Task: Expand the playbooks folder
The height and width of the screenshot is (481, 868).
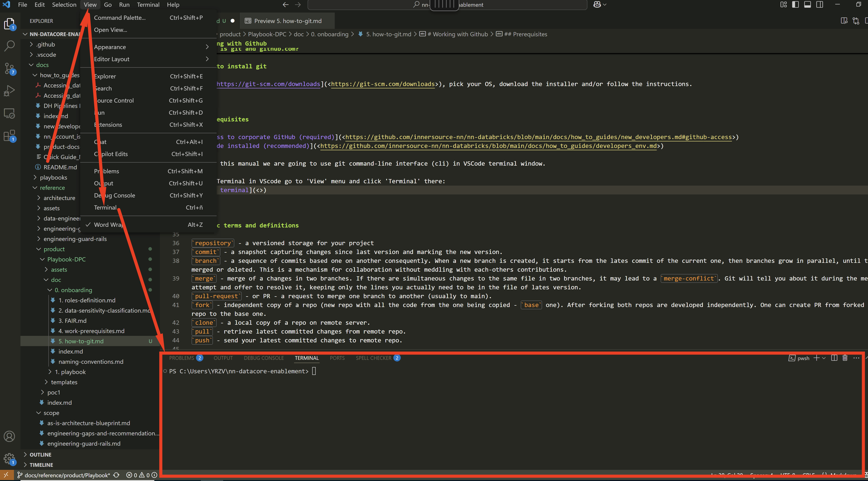Action: (53, 177)
